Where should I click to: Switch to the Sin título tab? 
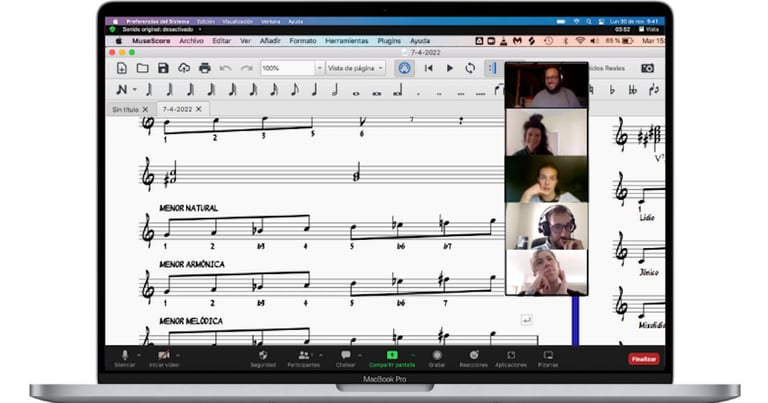(125, 109)
